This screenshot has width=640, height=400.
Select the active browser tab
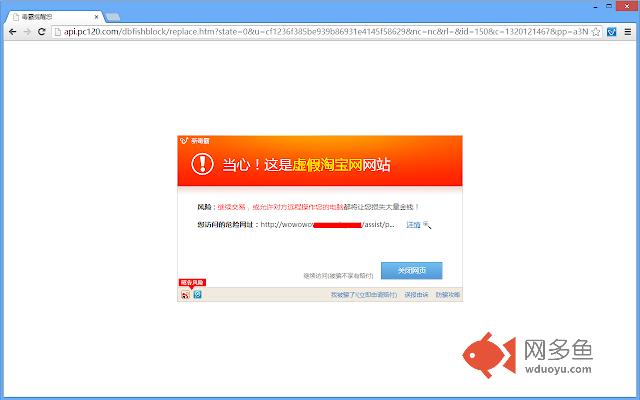coord(55,17)
